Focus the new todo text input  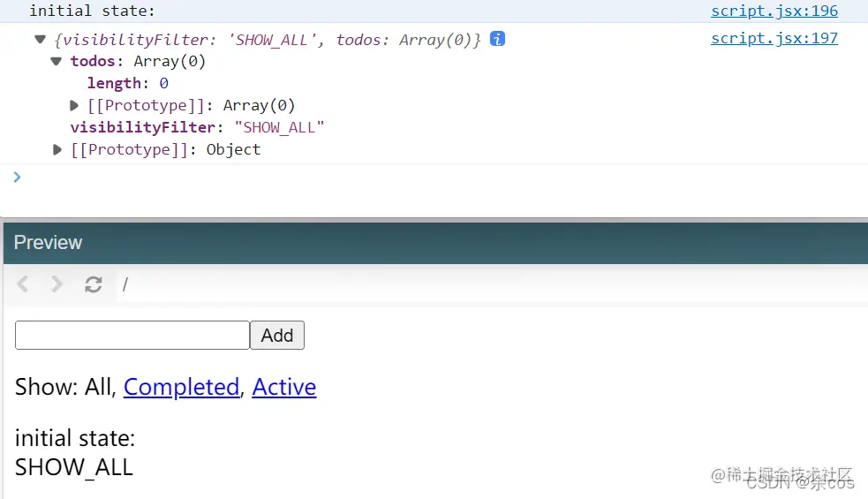132,335
